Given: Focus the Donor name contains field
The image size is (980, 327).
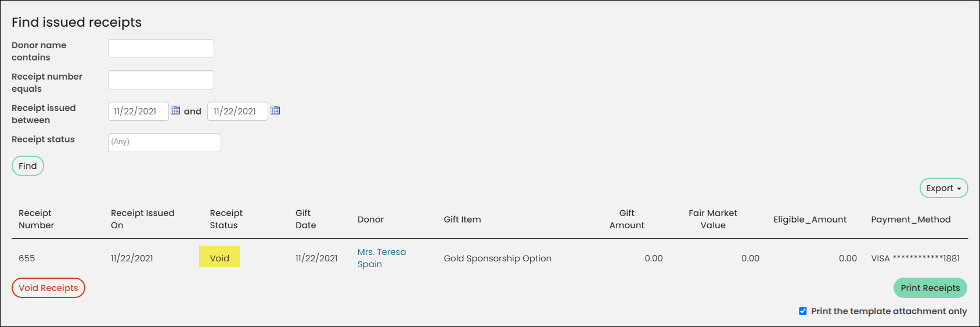Looking at the screenshot, I should [x=161, y=48].
